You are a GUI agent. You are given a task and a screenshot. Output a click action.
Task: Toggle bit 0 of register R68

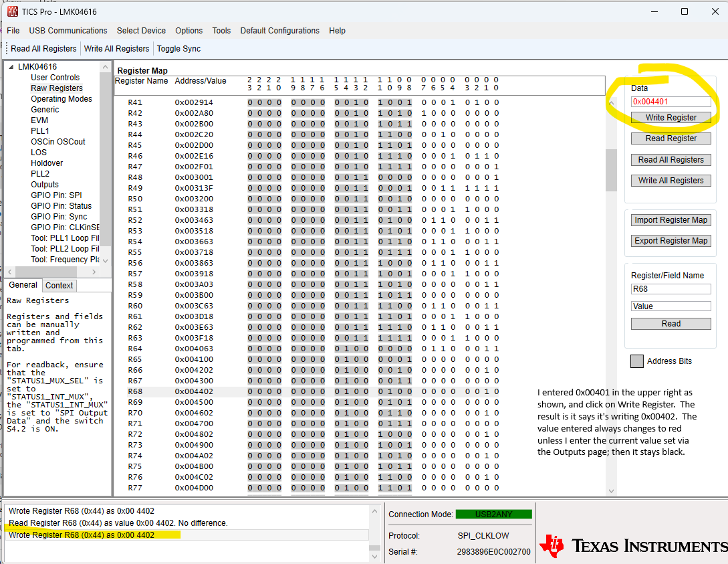496,391
